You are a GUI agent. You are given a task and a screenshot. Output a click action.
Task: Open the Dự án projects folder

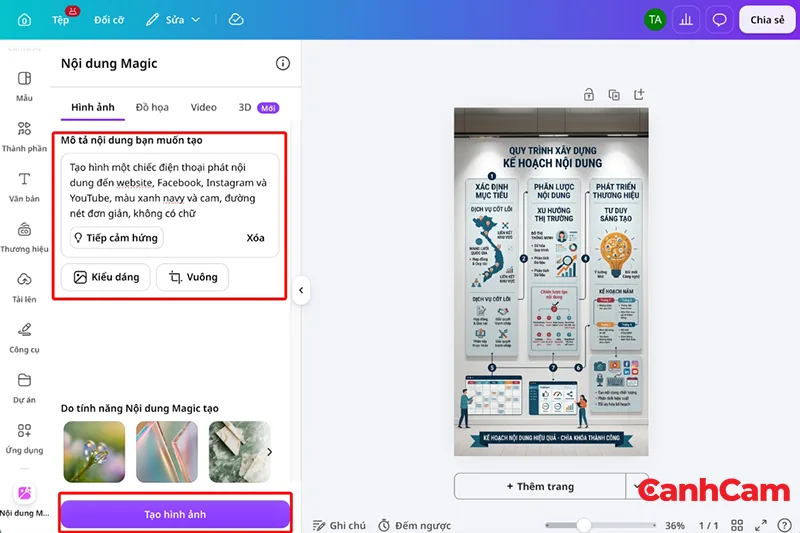(24, 388)
